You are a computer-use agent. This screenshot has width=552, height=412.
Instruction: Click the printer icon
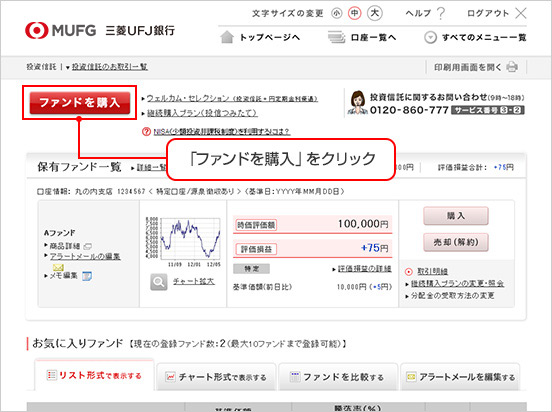(512, 67)
